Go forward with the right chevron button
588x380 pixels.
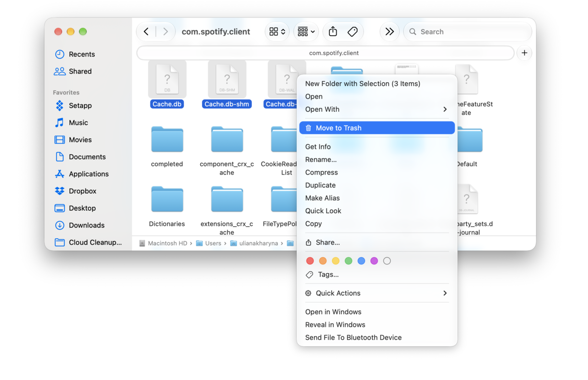point(165,31)
